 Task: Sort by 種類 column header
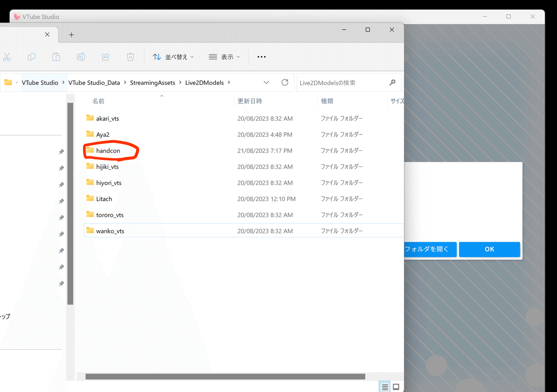tap(327, 101)
